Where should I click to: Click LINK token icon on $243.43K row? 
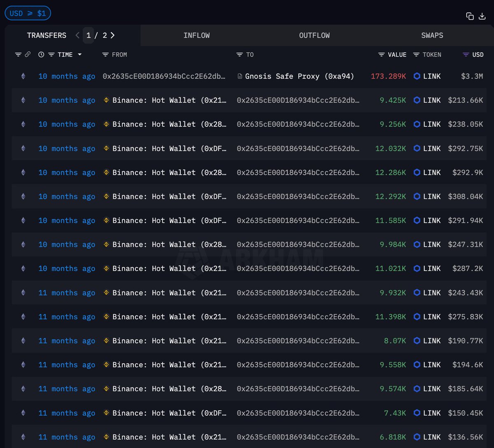[x=417, y=293]
